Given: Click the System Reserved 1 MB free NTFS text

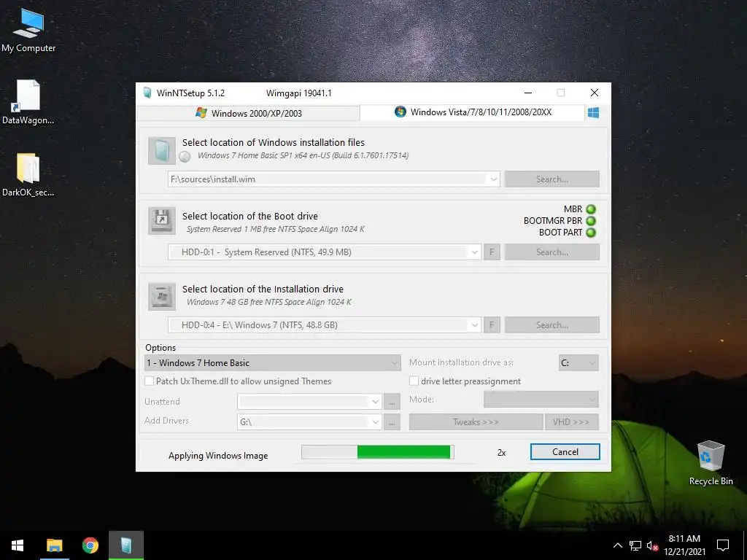Looking at the screenshot, I should pos(275,229).
